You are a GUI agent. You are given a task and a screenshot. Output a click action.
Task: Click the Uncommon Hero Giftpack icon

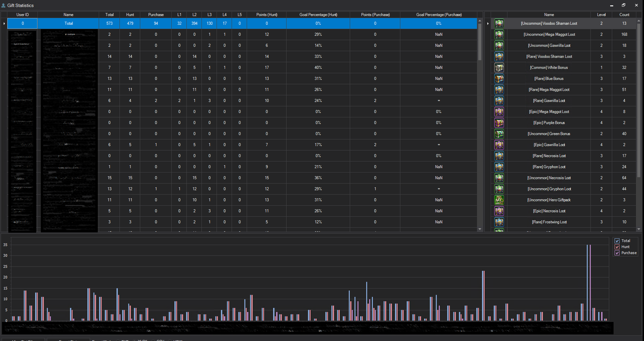[x=499, y=200]
